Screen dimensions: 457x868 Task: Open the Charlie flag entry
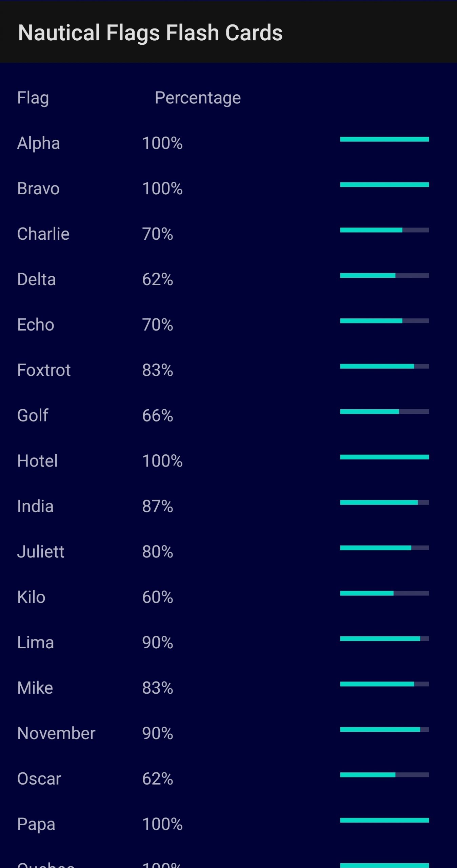[43, 234]
